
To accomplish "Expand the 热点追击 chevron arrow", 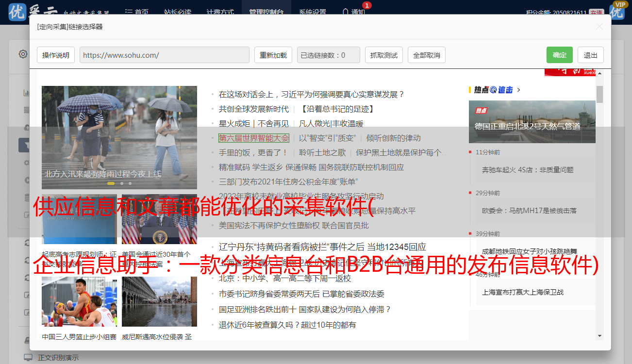I will (x=519, y=90).
